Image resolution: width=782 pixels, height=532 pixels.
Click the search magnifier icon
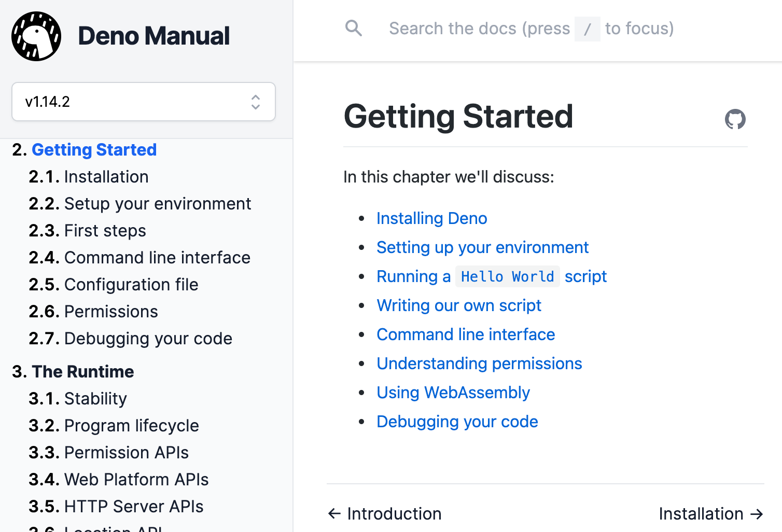pyautogui.click(x=354, y=29)
